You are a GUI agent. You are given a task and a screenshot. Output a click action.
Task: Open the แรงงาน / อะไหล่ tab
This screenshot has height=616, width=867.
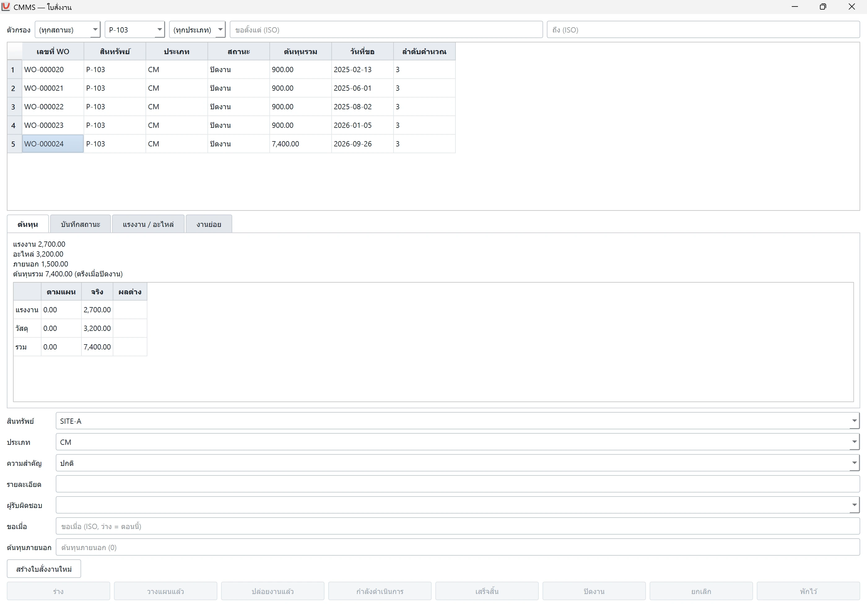pyautogui.click(x=148, y=224)
